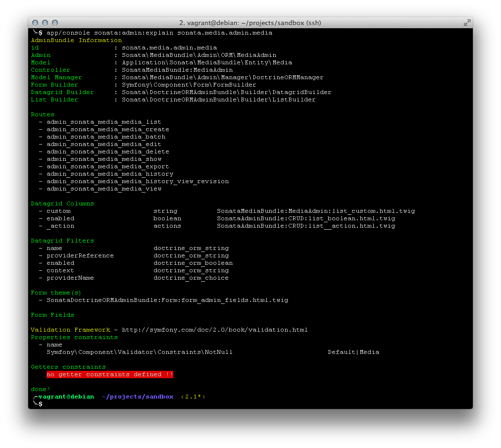Image resolution: width=501 pixels, height=448 pixels.
Task: Click the 'done!' output line
Action: point(41,389)
